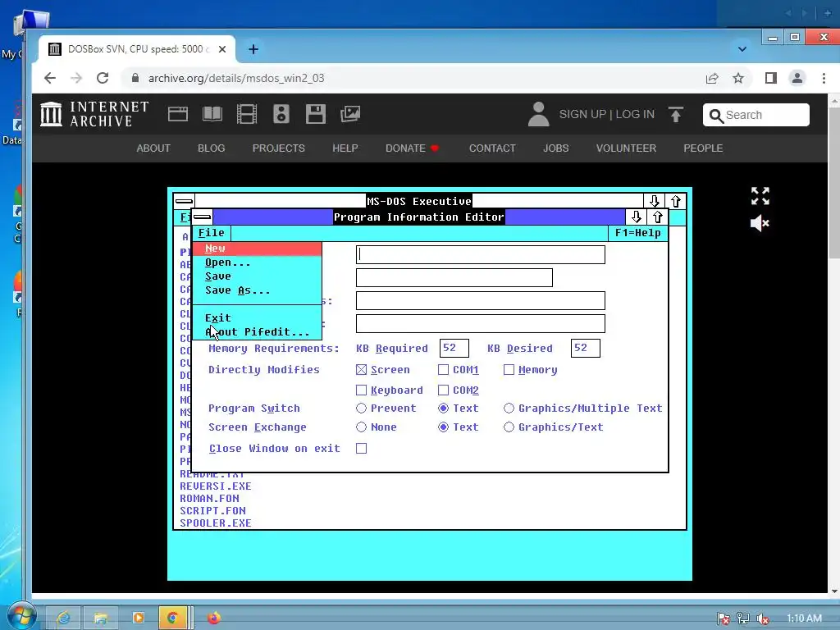Select None for Screen Exchange
Screen dimensions: 840x630
(x=362, y=427)
